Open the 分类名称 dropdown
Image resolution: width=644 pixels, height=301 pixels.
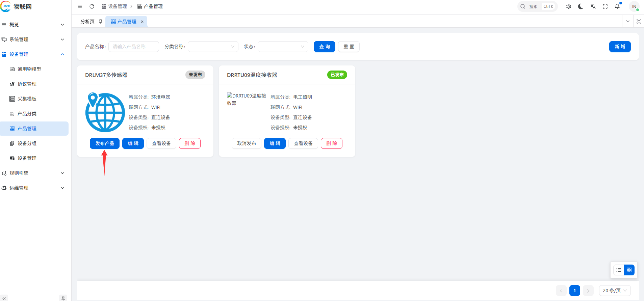213,47
